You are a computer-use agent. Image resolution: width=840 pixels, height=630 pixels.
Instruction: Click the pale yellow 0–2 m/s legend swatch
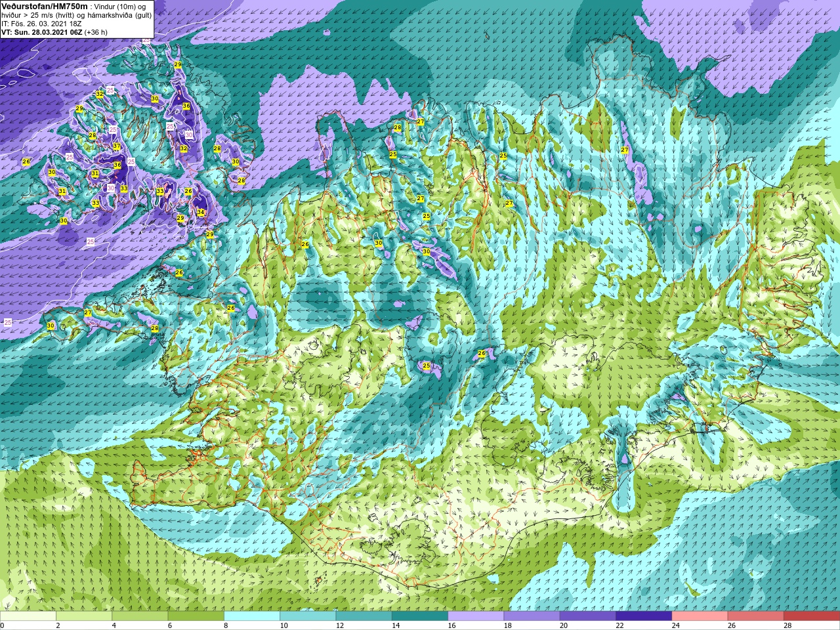point(28,616)
